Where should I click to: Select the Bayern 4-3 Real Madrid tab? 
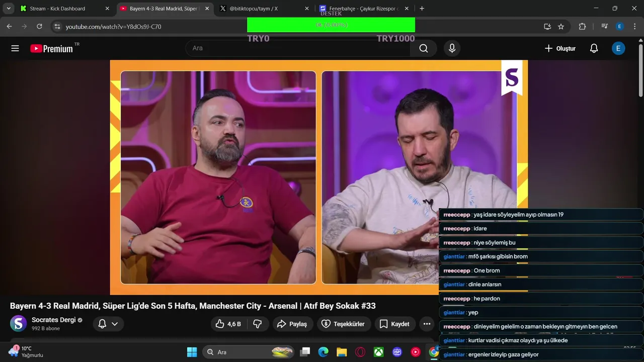[x=165, y=9]
